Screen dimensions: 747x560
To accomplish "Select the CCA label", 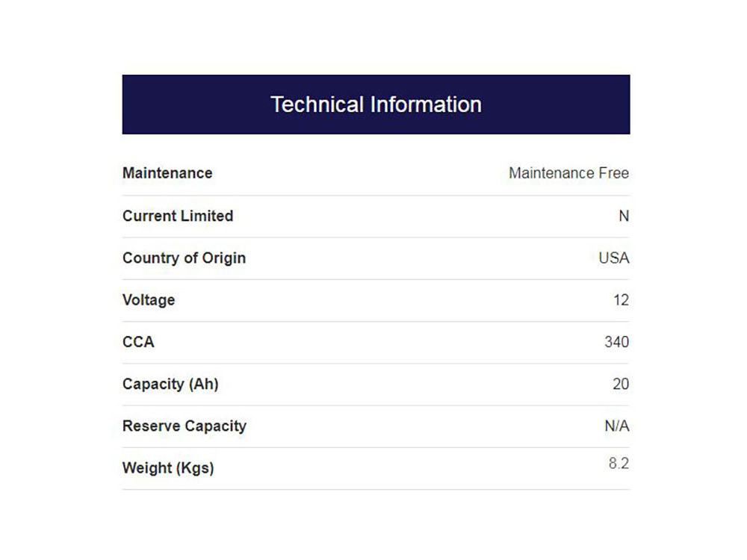I will [x=138, y=342].
